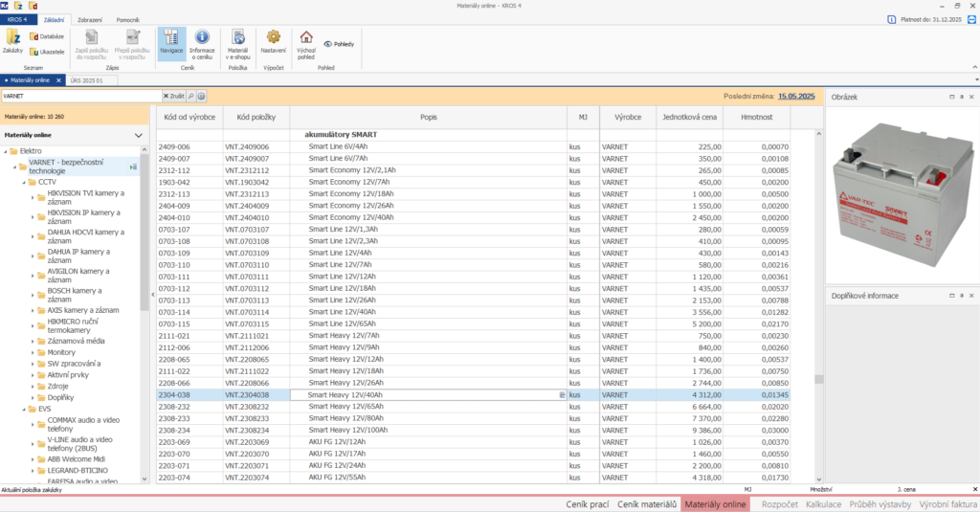This screenshot has width=980, height=512.
Task: Collapse the ribbon with the chevron
Action: coord(974,67)
